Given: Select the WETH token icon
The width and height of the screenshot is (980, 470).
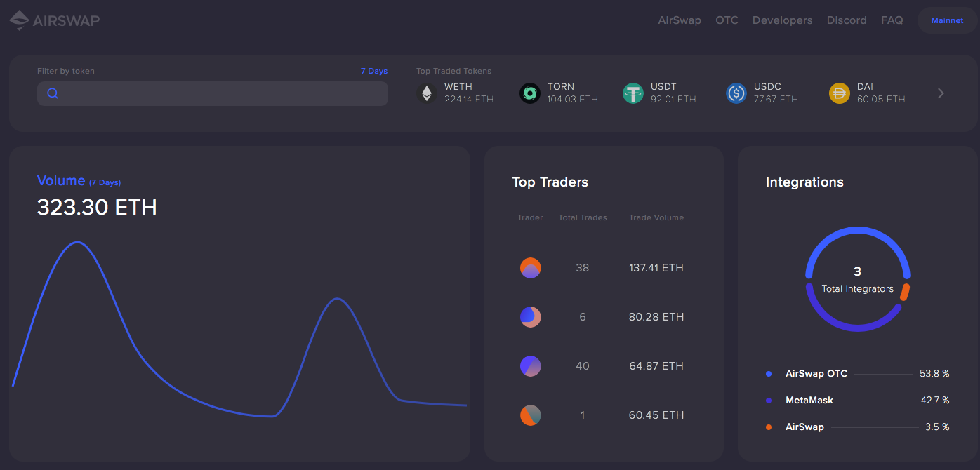Looking at the screenshot, I should coord(427,93).
